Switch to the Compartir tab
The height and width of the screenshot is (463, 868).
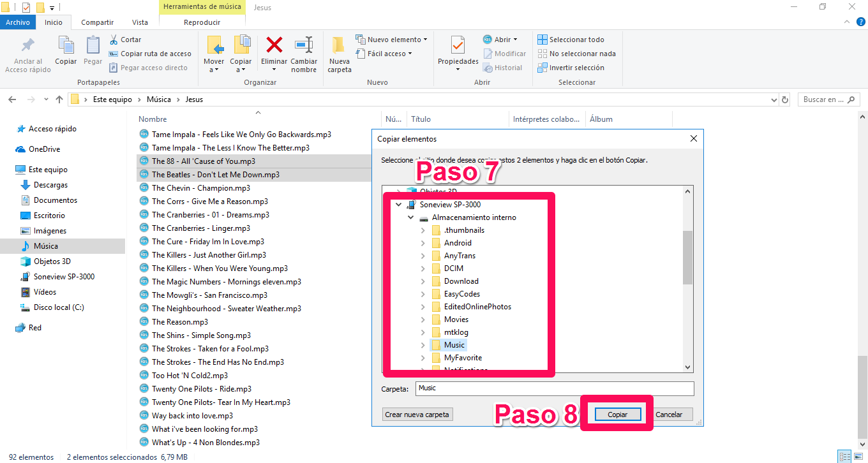pos(97,22)
